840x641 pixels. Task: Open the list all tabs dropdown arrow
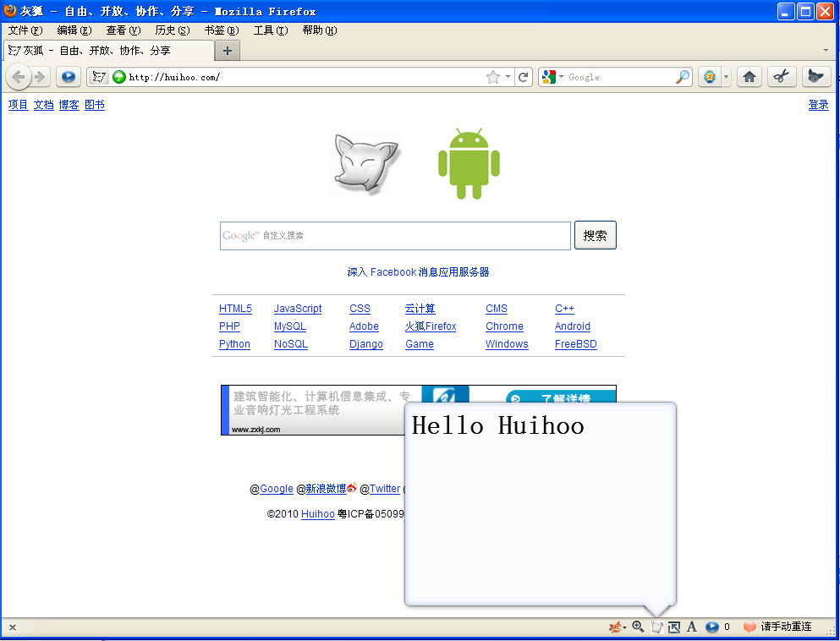coord(826,51)
